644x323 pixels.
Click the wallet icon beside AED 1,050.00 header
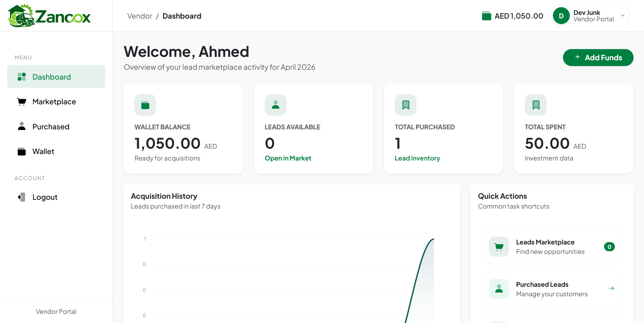[x=487, y=16]
